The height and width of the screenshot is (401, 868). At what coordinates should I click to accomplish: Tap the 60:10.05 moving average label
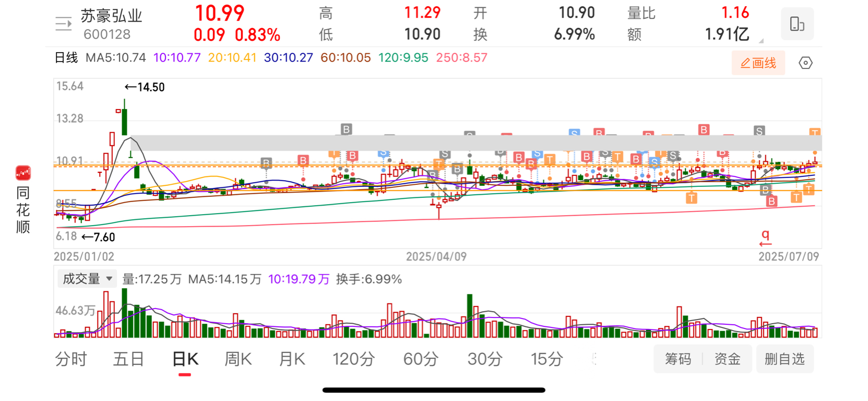click(x=346, y=57)
